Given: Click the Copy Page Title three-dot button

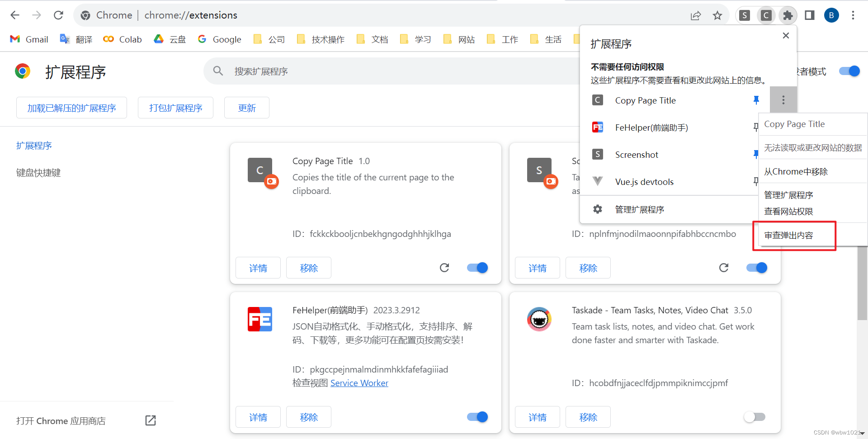Looking at the screenshot, I should coord(783,100).
